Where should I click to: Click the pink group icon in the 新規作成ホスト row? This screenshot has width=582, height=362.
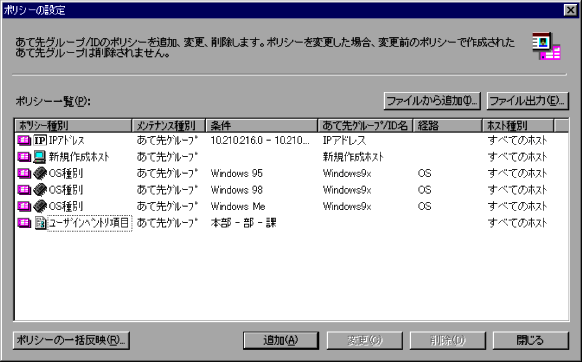pos(24,157)
